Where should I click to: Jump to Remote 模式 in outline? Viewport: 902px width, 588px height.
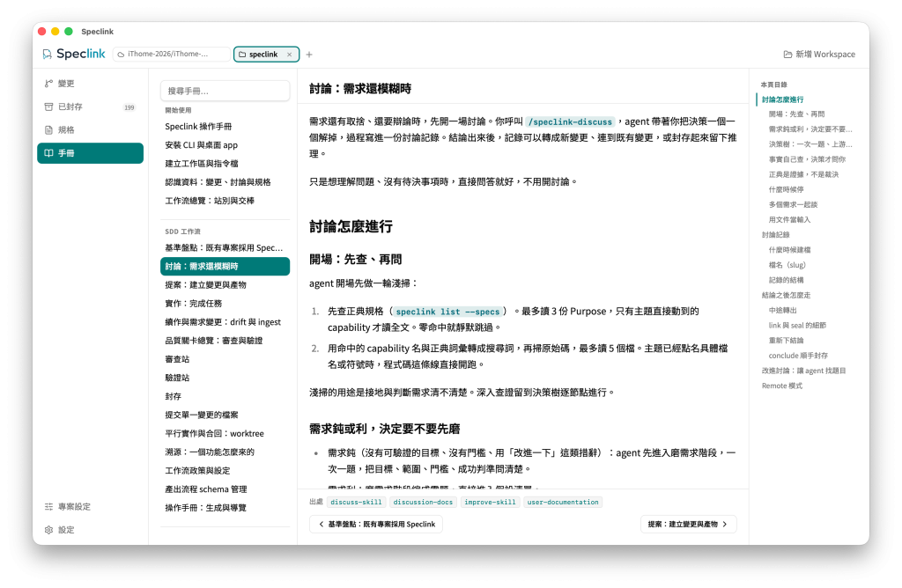782,386
